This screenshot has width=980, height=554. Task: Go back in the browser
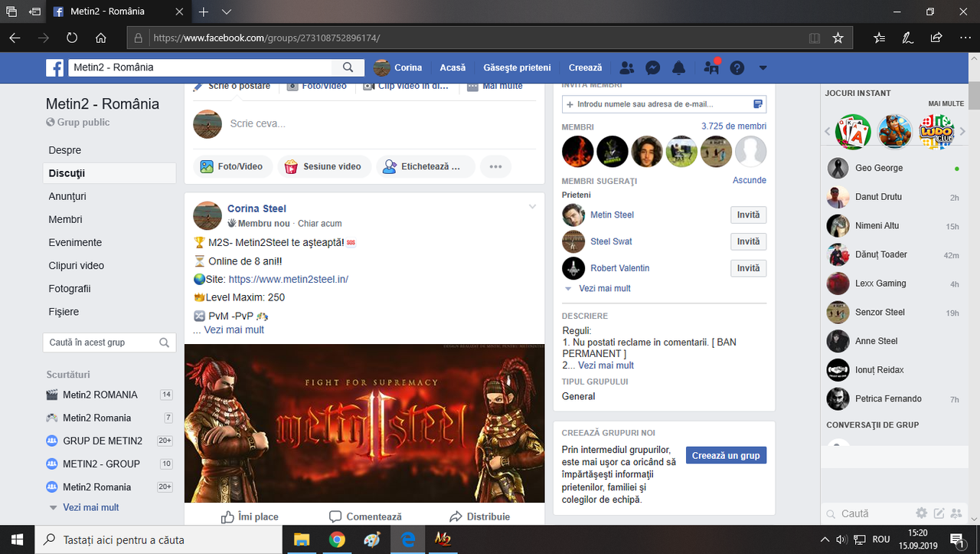(x=15, y=38)
